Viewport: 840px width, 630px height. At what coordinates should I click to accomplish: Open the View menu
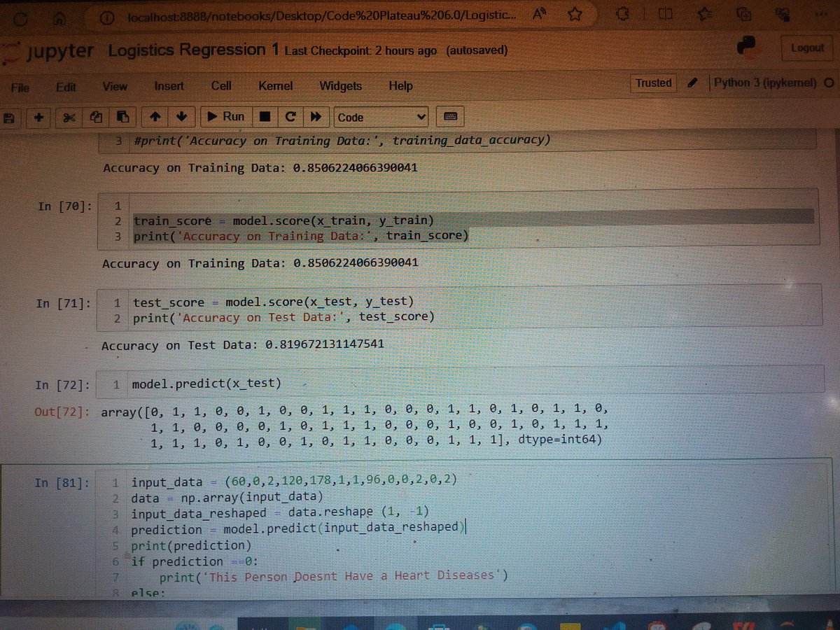point(115,87)
